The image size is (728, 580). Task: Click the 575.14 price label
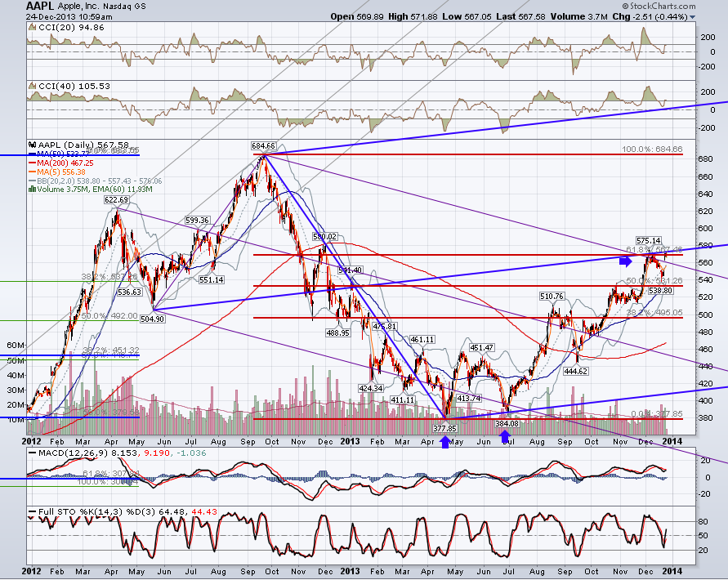pyautogui.click(x=648, y=240)
